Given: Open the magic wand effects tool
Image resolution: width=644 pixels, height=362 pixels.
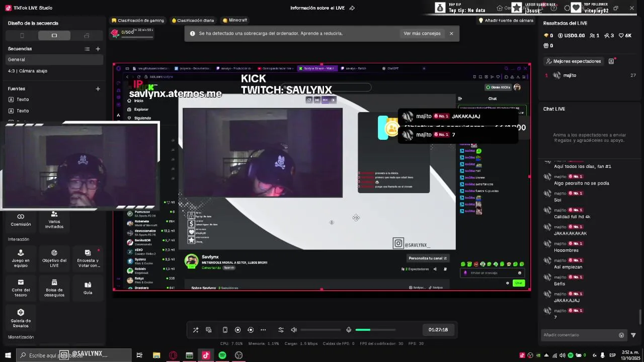Looking at the screenshot, I should click(x=196, y=330).
